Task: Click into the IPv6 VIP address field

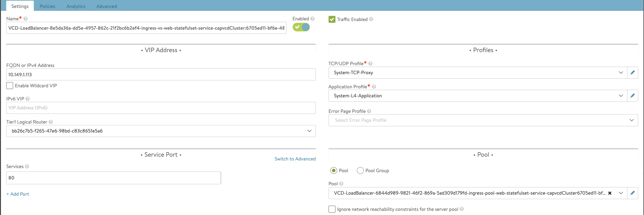Action: click(161, 108)
